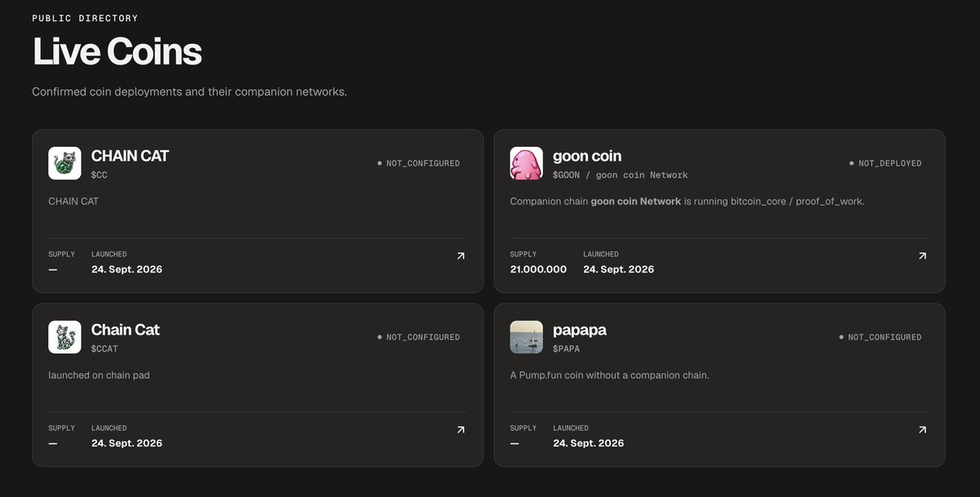Open the Chain Cat $CCAT title
Image resolution: width=980 pixels, height=497 pixels.
pos(125,330)
